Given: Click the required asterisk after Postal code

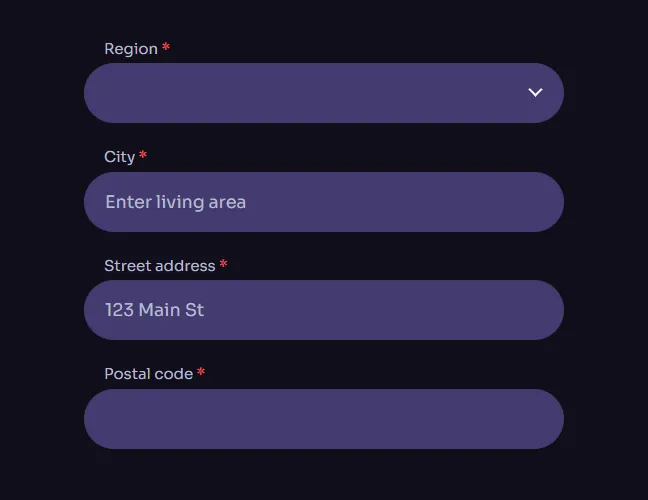Looking at the screenshot, I should click(x=201, y=373).
